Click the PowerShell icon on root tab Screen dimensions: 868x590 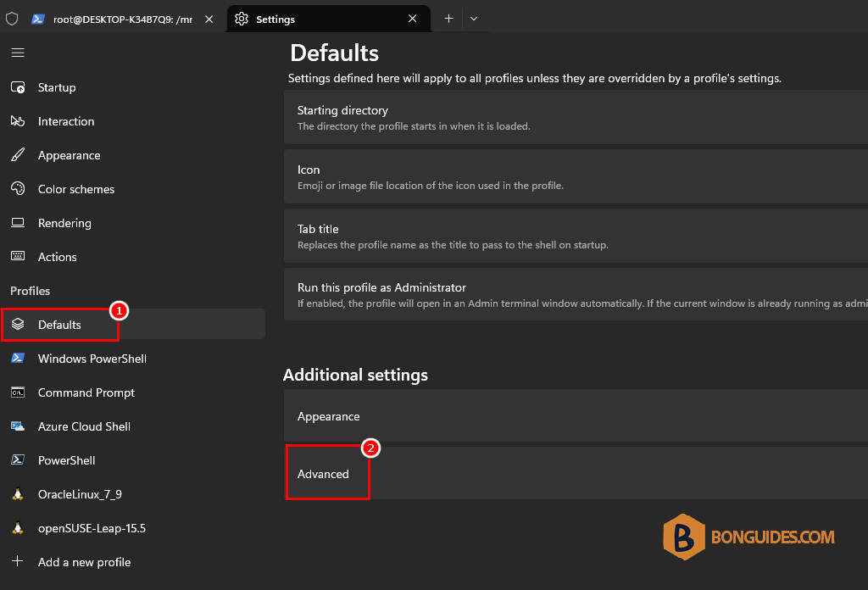tap(37, 19)
